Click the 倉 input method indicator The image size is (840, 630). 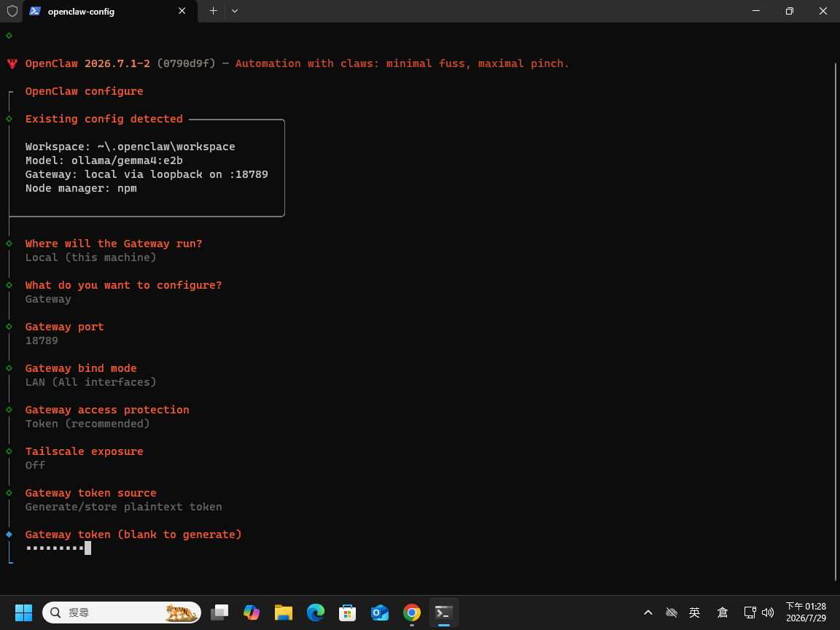[722, 612]
